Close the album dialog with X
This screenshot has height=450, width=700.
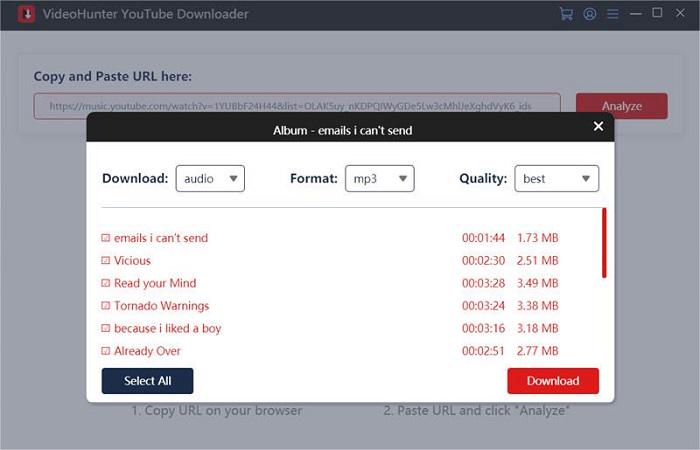click(x=598, y=126)
